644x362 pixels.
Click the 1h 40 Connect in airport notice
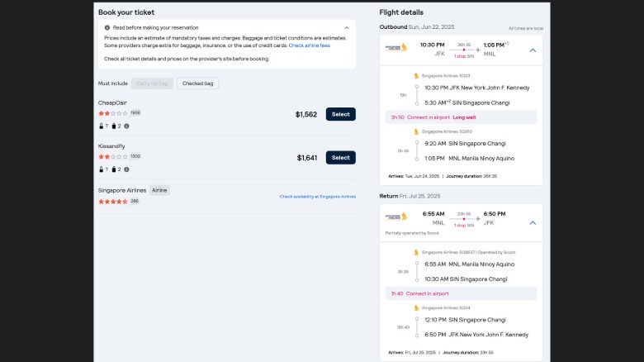click(x=461, y=293)
